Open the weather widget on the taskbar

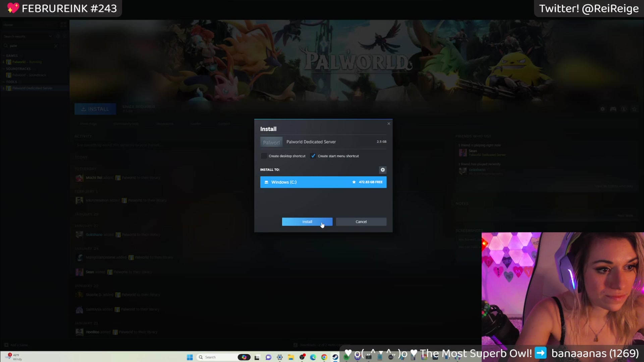click(x=14, y=357)
